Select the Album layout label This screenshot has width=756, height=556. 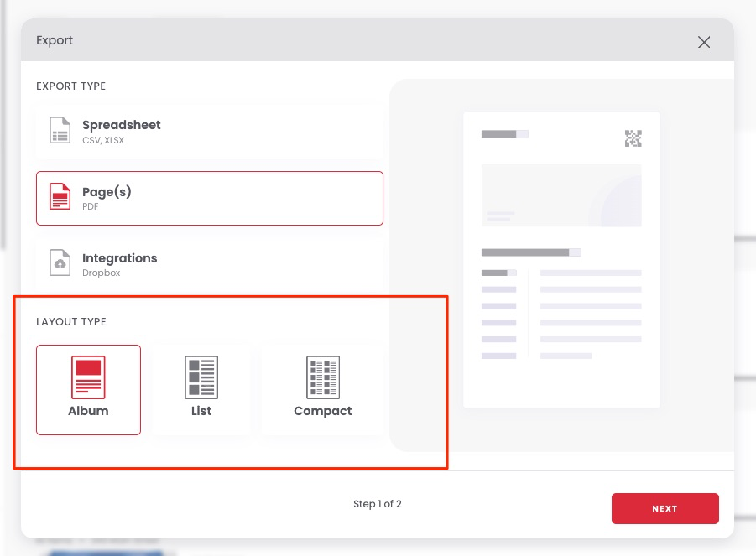click(x=88, y=411)
